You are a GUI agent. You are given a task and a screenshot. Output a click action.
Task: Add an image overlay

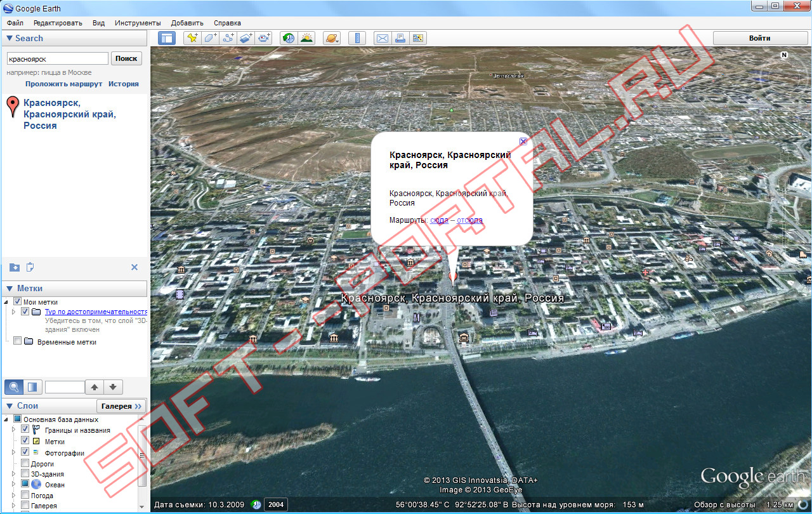point(247,38)
